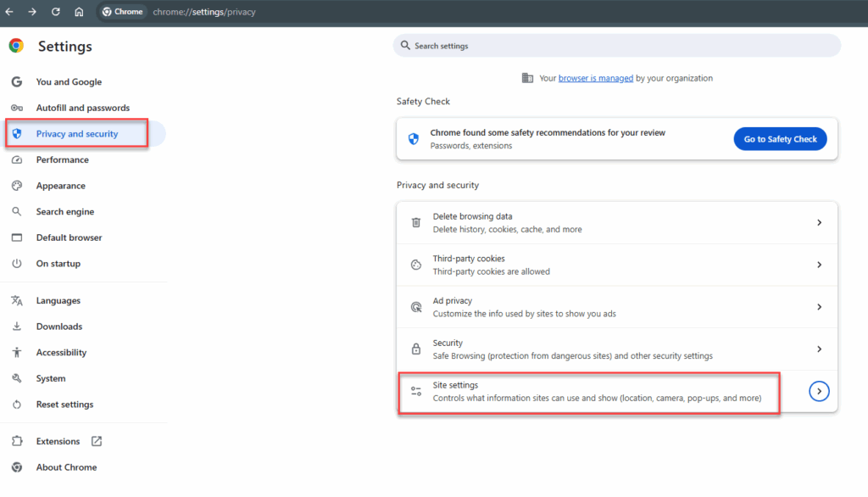Image resolution: width=868 pixels, height=497 pixels.
Task: Click the Autofill and passwords key icon
Action: (x=16, y=108)
